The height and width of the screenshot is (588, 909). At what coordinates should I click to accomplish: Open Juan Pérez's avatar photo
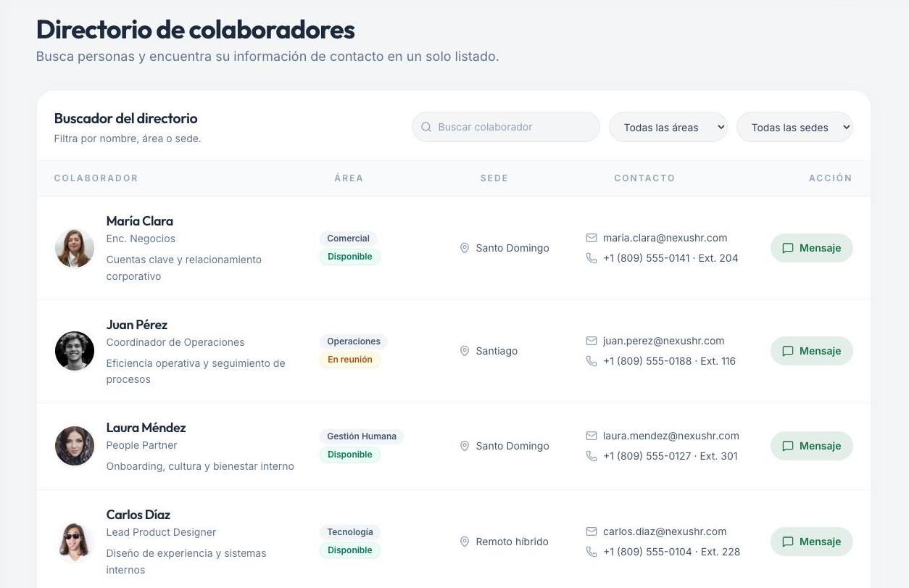point(75,351)
